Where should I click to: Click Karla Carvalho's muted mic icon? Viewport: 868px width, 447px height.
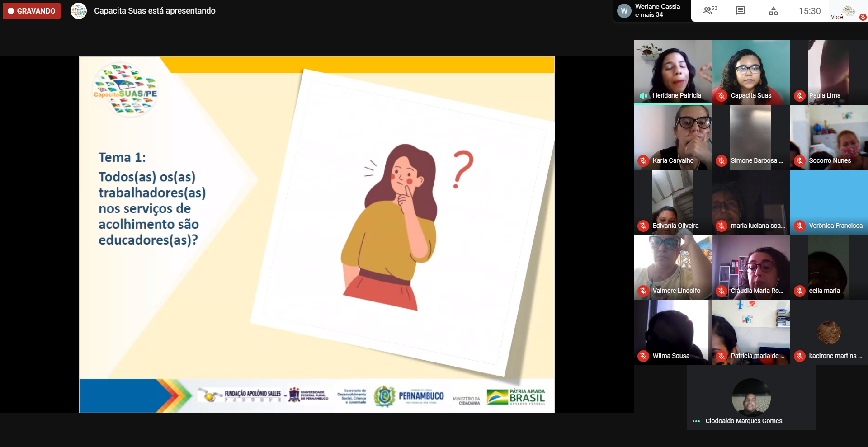pyautogui.click(x=643, y=161)
